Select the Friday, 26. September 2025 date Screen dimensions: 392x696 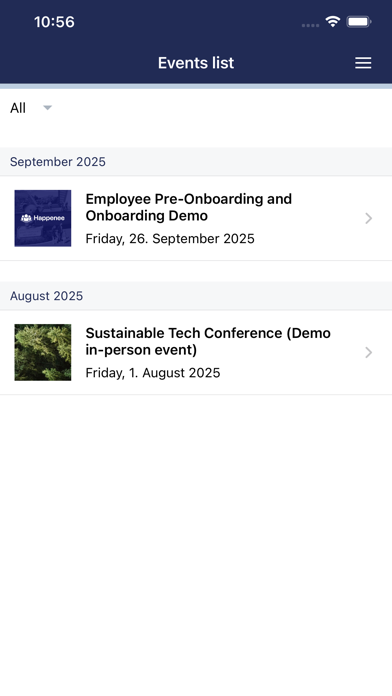pos(170,239)
